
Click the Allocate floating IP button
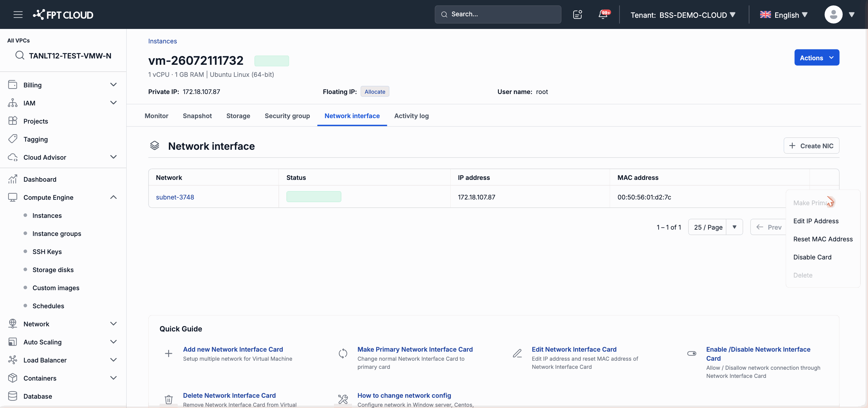tap(375, 91)
